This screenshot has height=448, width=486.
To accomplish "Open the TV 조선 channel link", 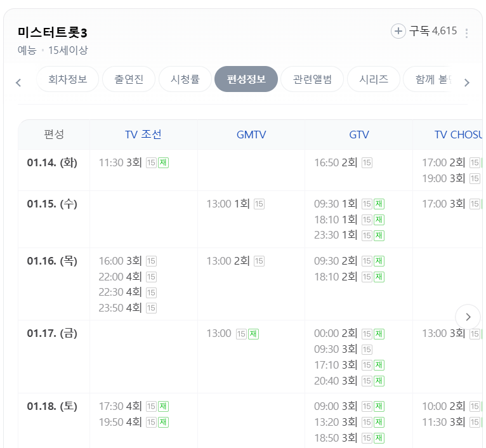I will click(143, 135).
